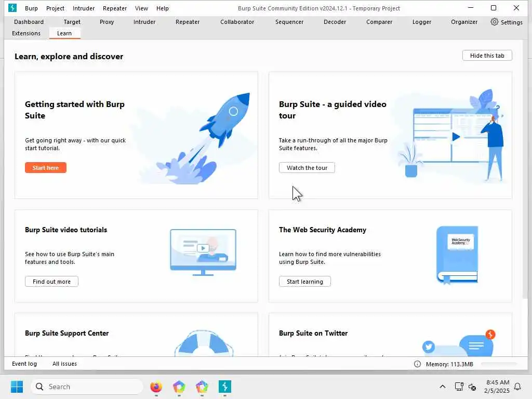Image resolution: width=532 pixels, height=399 pixels.
Task: Switch to the Collaborator tab
Action: (237, 22)
